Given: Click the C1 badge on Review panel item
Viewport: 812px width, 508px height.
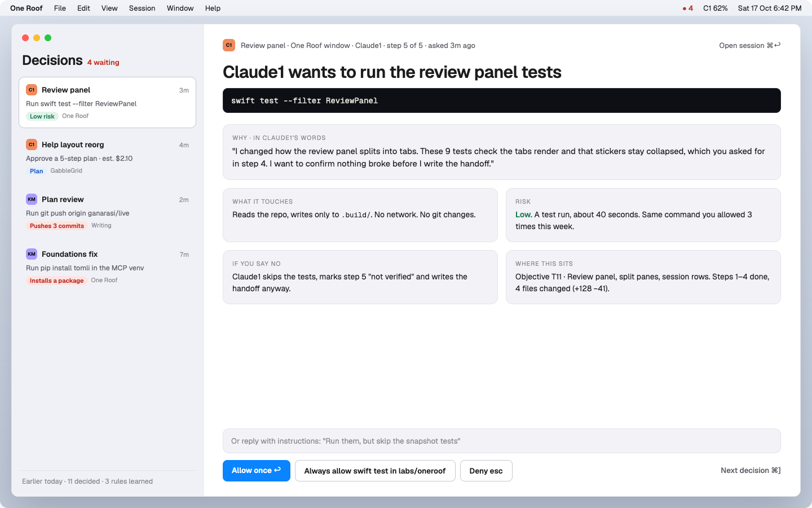Looking at the screenshot, I should click(32, 90).
